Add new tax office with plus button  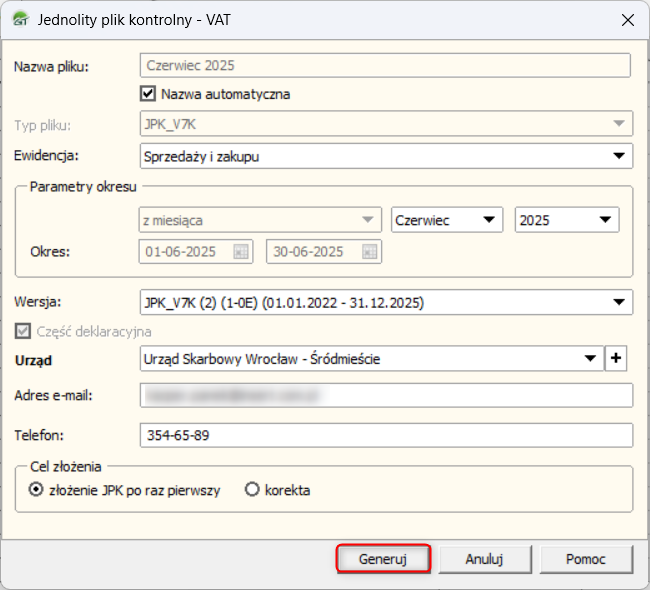click(x=619, y=359)
